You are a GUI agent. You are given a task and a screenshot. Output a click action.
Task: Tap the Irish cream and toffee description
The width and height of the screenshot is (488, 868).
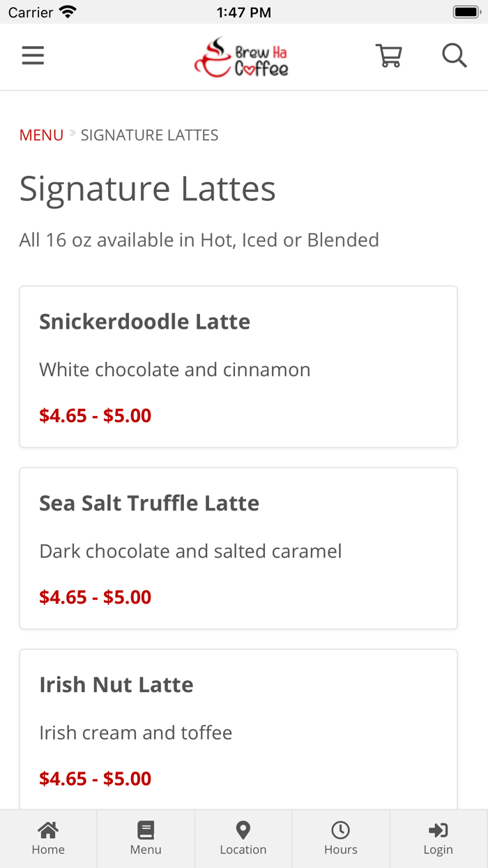[x=135, y=733]
